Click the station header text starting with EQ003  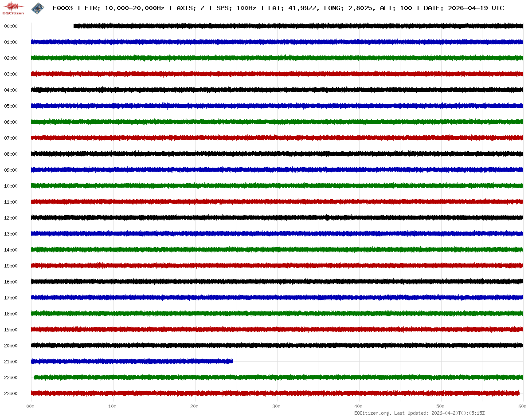63,8
